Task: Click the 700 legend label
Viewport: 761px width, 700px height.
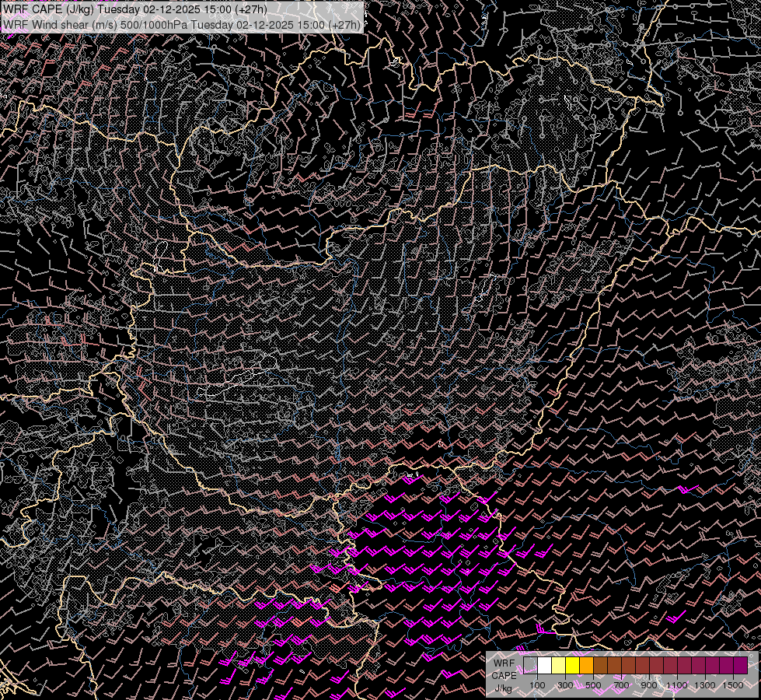Action: pyautogui.click(x=621, y=685)
